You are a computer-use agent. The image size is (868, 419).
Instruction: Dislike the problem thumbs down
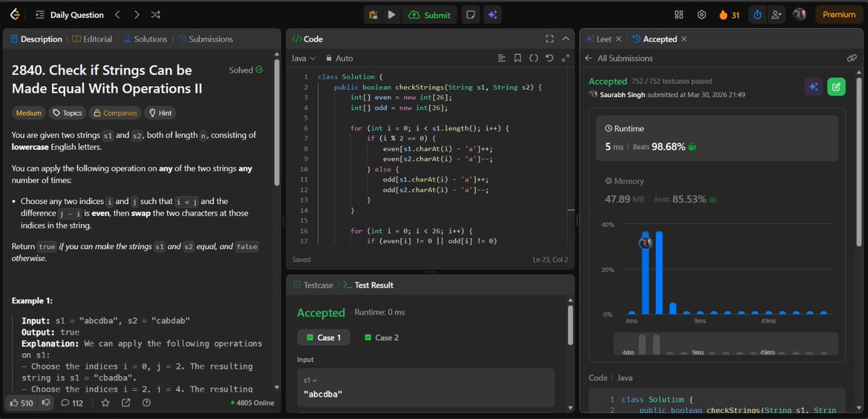click(46, 402)
